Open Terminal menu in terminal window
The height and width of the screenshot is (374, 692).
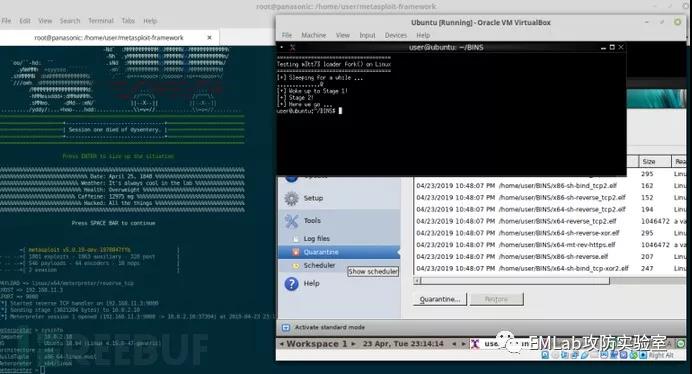[101, 21]
